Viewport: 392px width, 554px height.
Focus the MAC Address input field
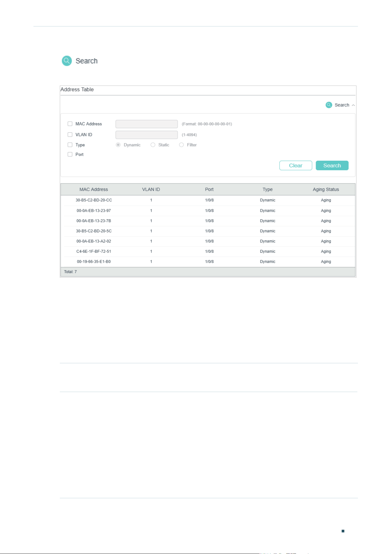(x=147, y=124)
